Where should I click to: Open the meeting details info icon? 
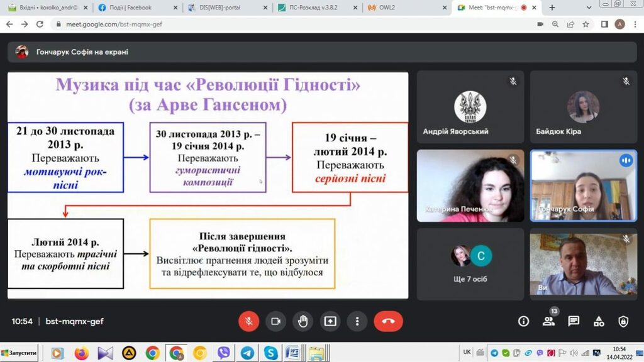(x=523, y=321)
